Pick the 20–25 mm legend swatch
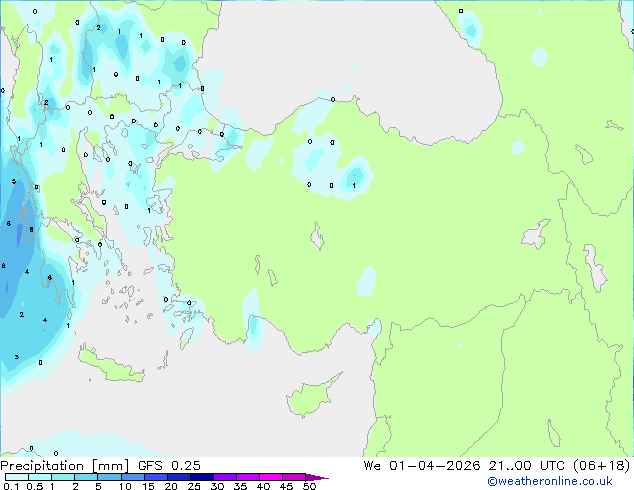This screenshot has height=490, width=634. 179,477
